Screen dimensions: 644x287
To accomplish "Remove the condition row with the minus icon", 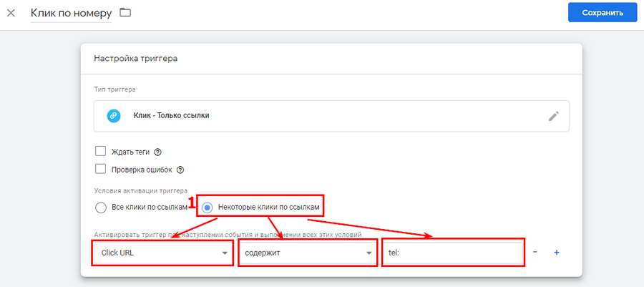I will point(535,253).
